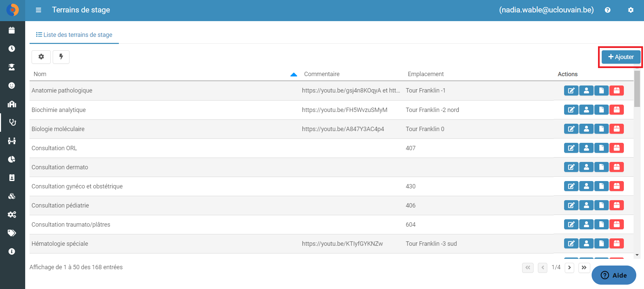Click the Consultation traumato/plâtres name cell
The image size is (644, 289).
click(x=71, y=225)
